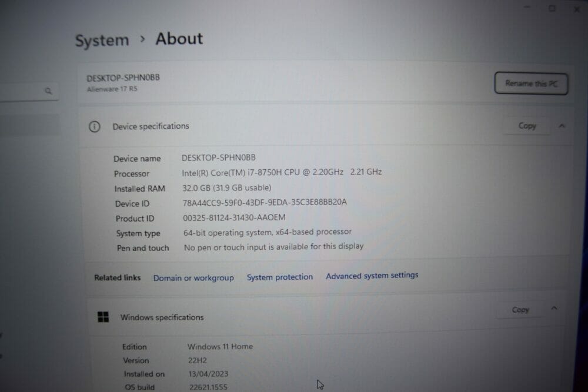
Task: Click the System type label
Action: (x=138, y=233)
